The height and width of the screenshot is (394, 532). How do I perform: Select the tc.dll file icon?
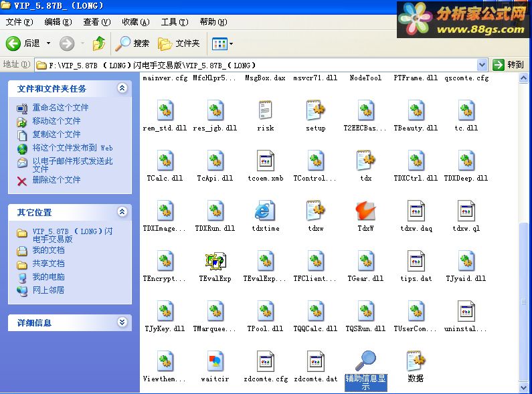[x=466, y=110]
